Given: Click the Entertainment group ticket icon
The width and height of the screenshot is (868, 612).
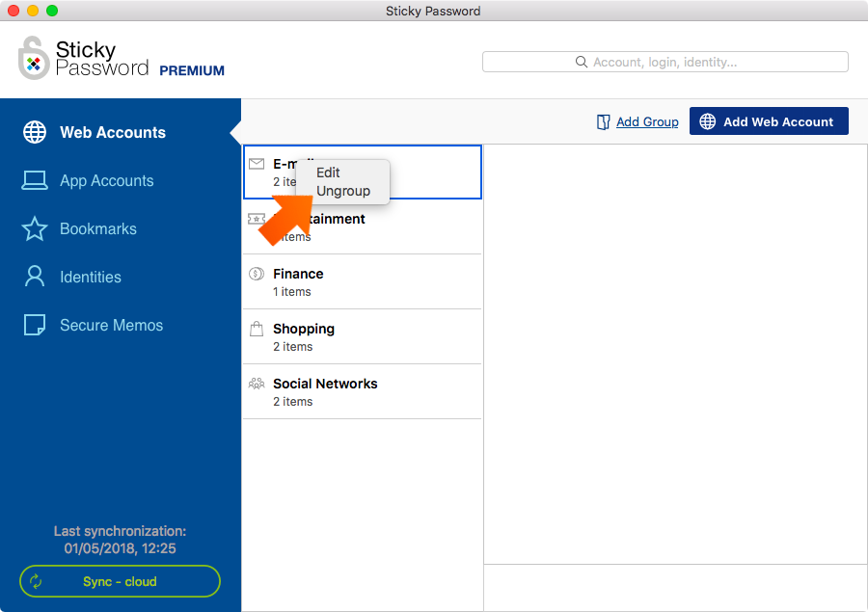Looking at the screenshot, I should click(257, 219).
